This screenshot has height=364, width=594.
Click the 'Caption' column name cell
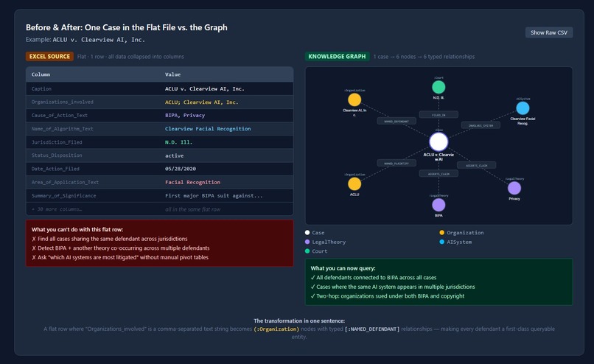41,88
